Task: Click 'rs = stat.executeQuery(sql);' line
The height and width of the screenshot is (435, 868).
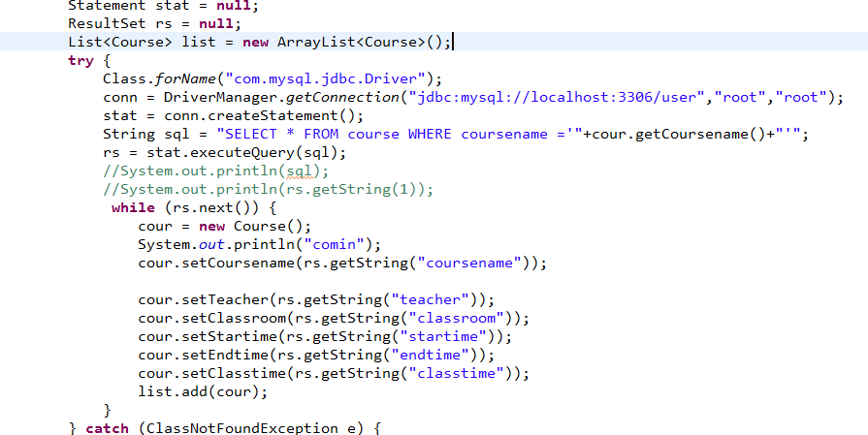Action: 224,152
